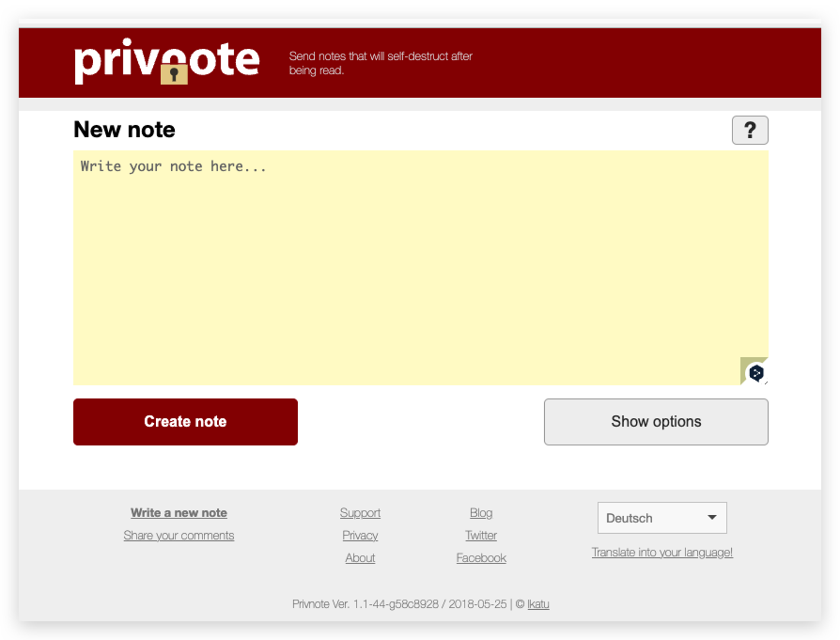This screenshot has width=840, height=640.
Task: Click the Privnote logo in the header
Action: click(x=167, y=61)
